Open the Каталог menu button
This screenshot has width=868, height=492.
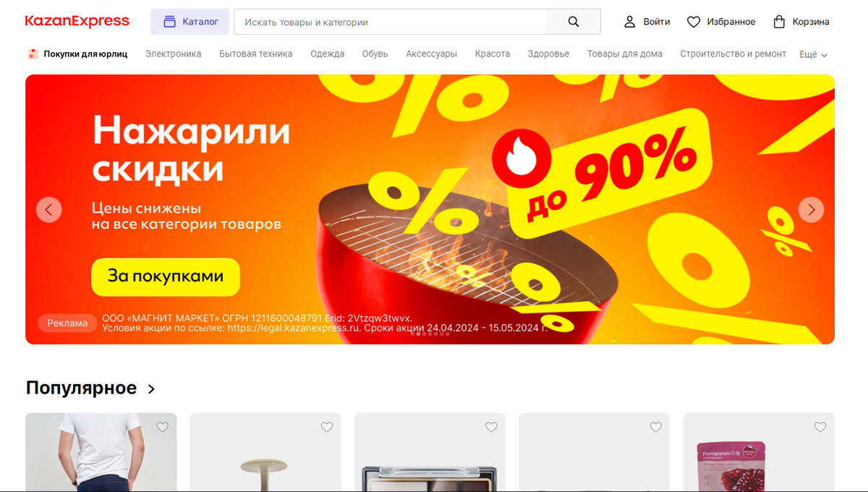(190, 22)
